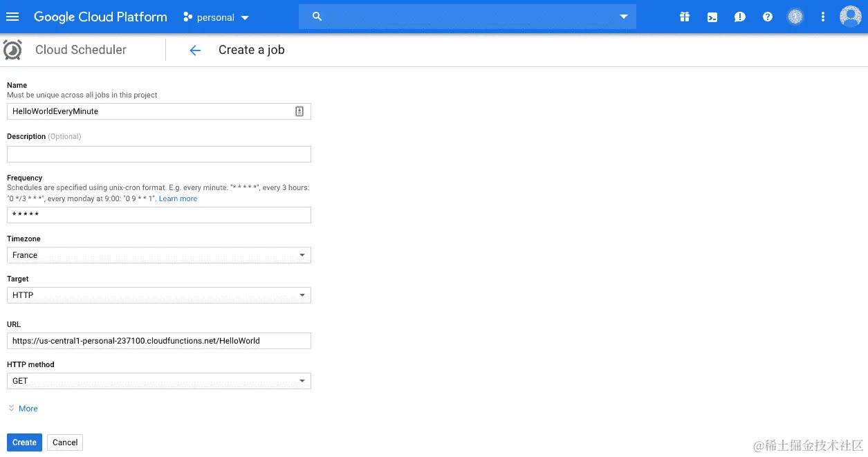Expand the search bar dropdown arrow

(x=624, y=17)
